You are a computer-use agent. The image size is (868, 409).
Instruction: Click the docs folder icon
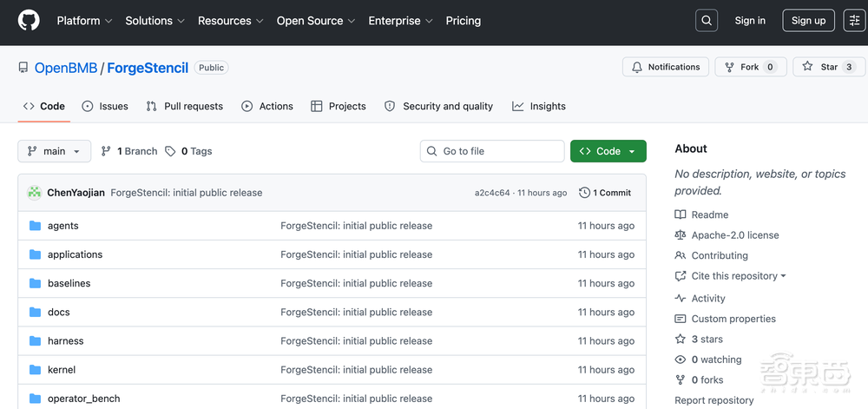pos(36,312)
